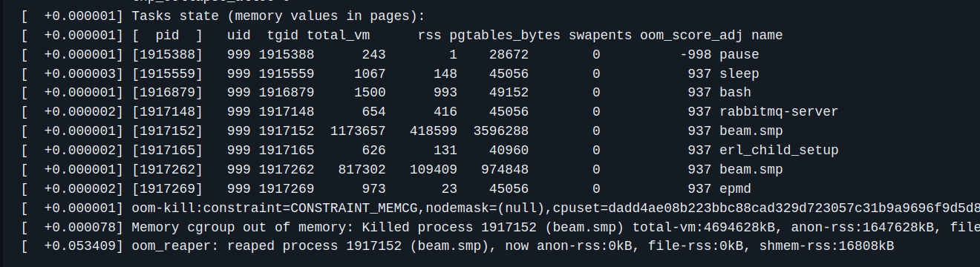Screen dimensions: 980x267
Task: Click the 'swapents' column header
Action: click(601, 35)
